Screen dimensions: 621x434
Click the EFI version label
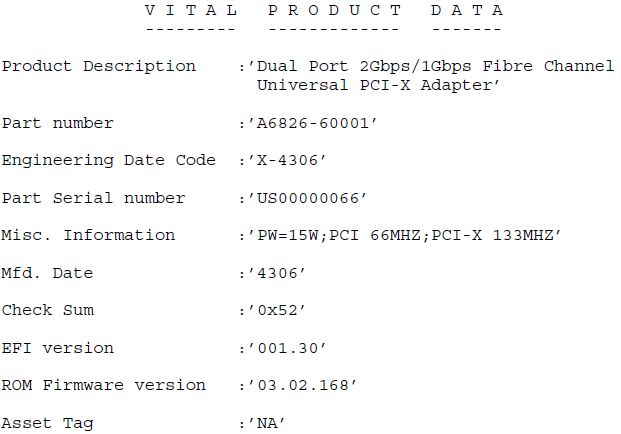[x=58, y=348]
